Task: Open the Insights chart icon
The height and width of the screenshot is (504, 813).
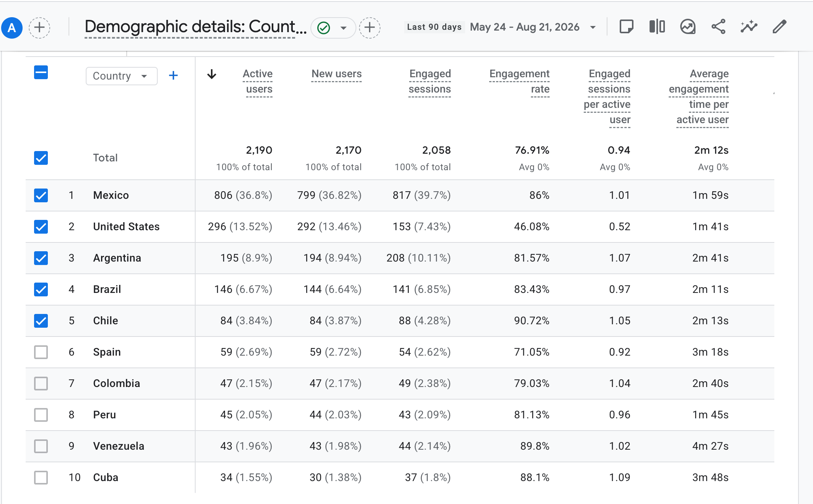Action: tap(688, 27)
